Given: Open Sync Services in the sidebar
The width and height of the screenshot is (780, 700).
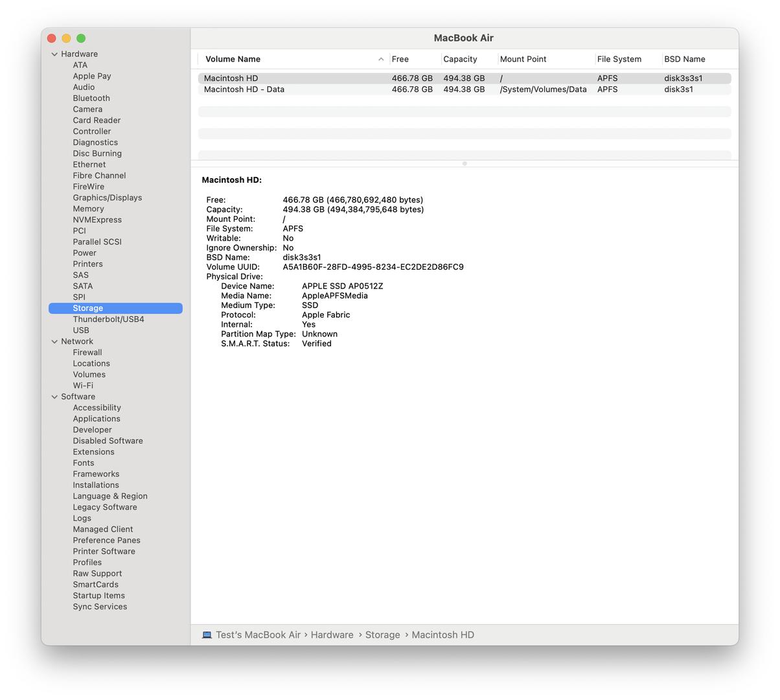Looking at the screenshot, I should (100, 607).
